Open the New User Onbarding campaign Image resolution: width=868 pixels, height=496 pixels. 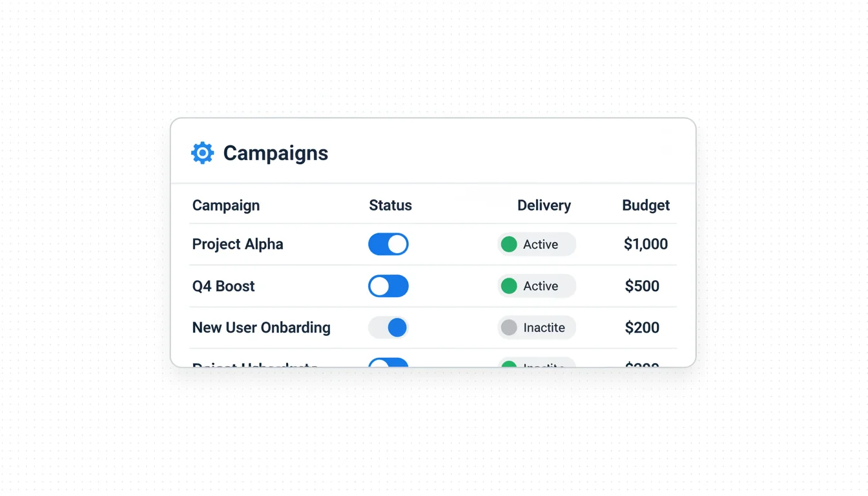pyautogui.click(x=261, y=327)
